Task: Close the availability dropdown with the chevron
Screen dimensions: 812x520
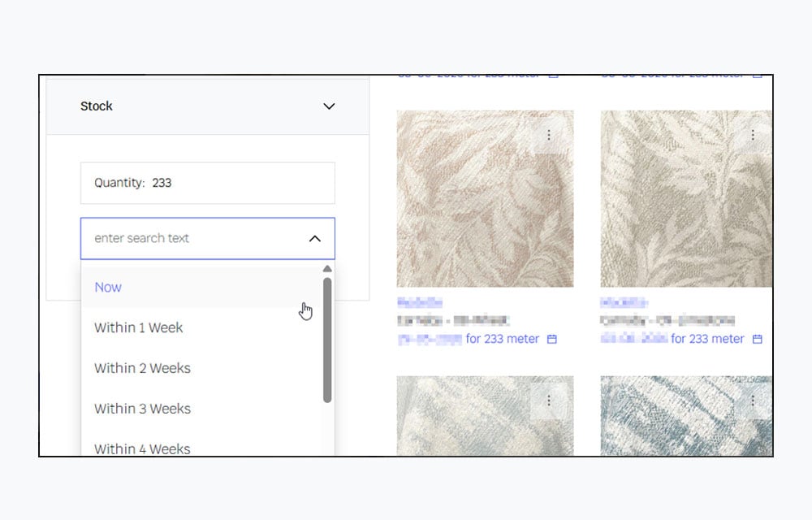Action: 315,238
